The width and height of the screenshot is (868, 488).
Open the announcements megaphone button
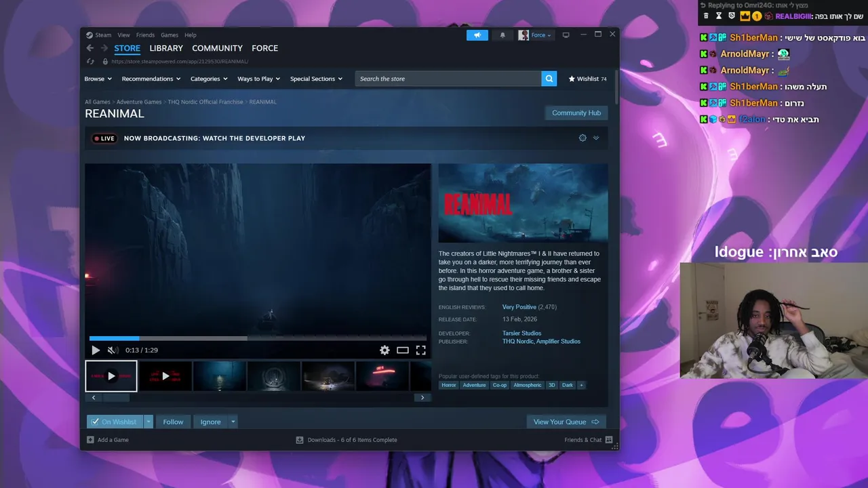tap(477, 35)
